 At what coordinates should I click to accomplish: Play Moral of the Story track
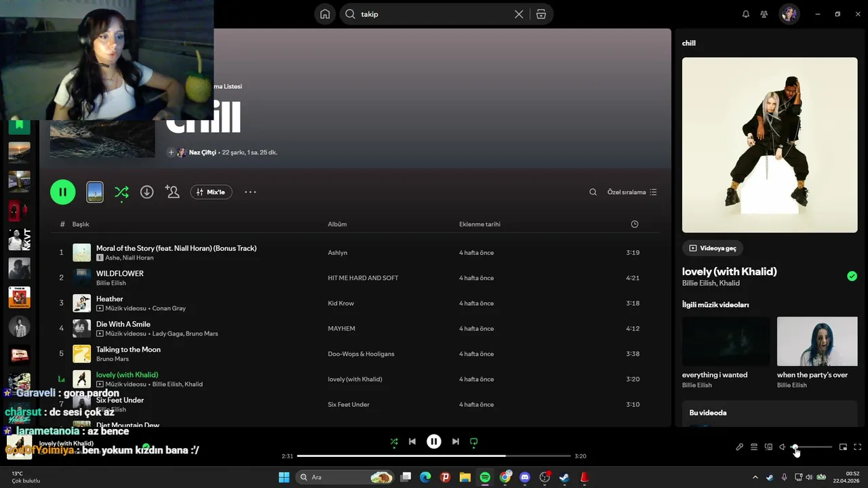[x=176, y=248]
